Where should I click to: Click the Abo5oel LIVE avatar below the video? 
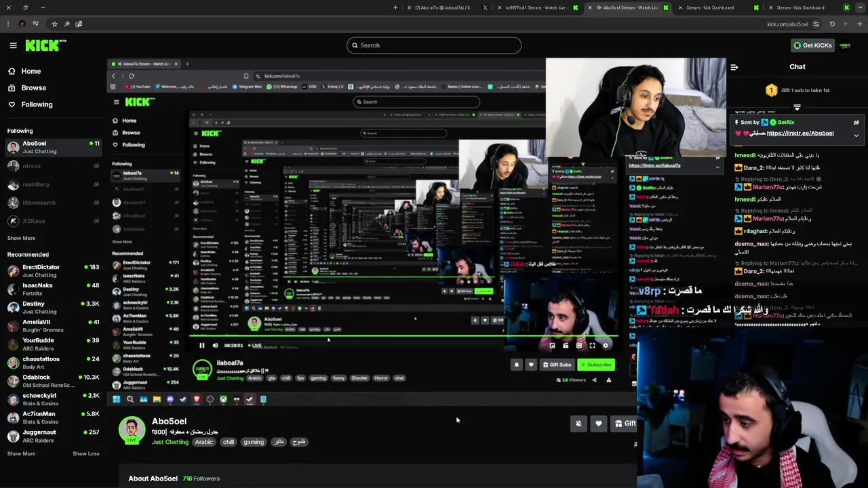pyautogui.click(x=132, y=430)
